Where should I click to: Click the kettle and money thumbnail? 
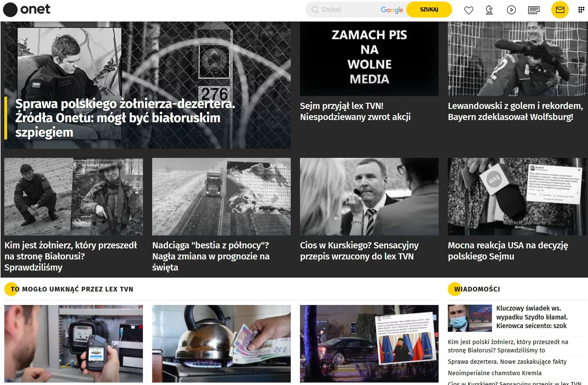coord(221,344)
